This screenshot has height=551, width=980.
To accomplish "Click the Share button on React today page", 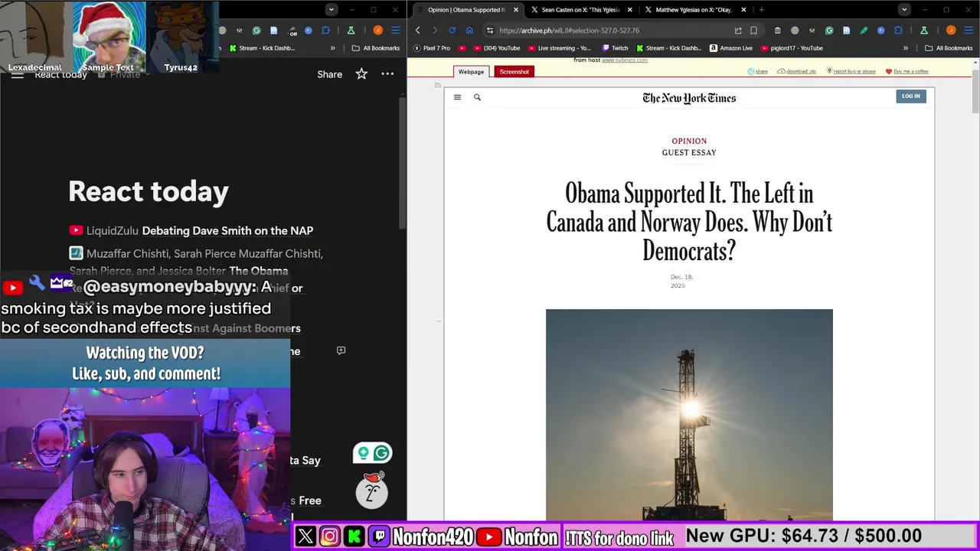I will (x=330, y=74).
